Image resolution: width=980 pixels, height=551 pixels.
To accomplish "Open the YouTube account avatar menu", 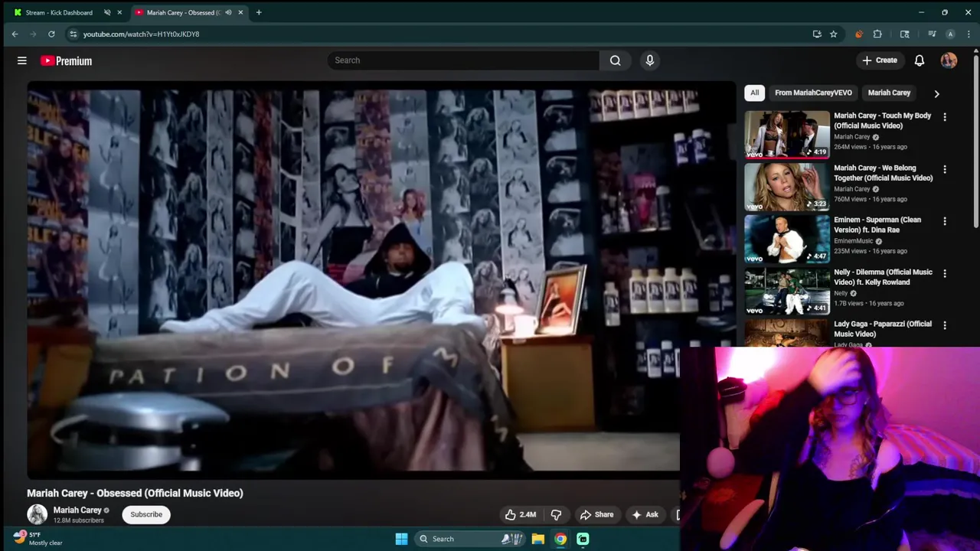I will [949, 60].
